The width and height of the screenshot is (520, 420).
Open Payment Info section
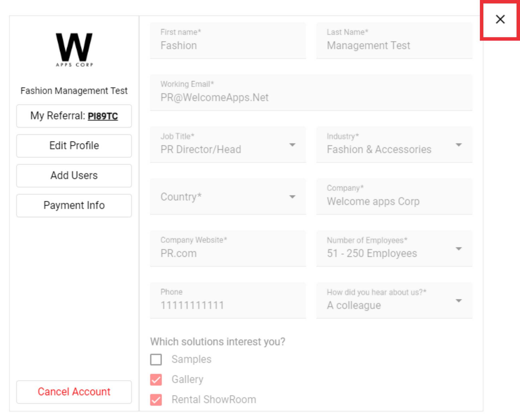click(74, 205)
